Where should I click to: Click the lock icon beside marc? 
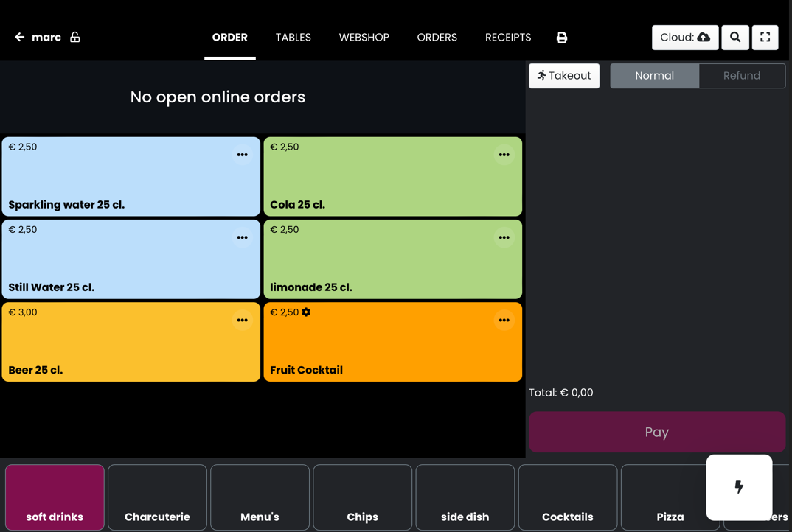(74, 37)
